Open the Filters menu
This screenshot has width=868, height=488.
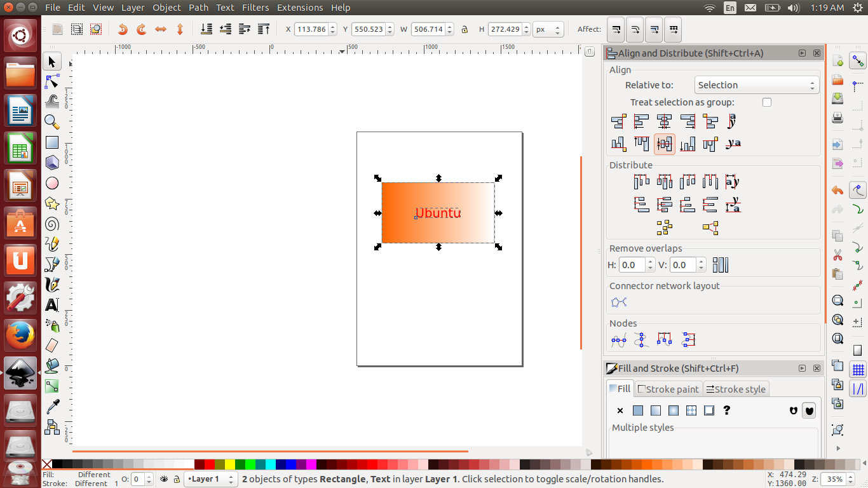pyautogui.click(x=255, y=8)
